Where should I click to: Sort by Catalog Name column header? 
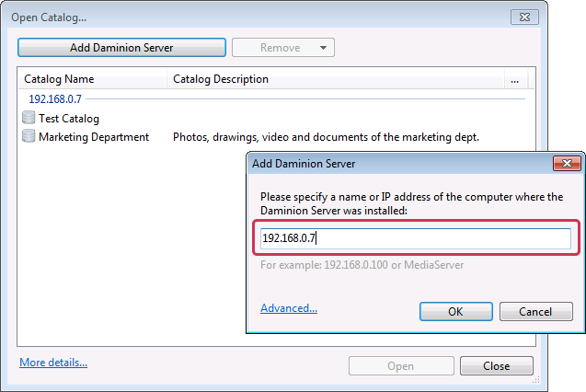(x=93, y=79)
